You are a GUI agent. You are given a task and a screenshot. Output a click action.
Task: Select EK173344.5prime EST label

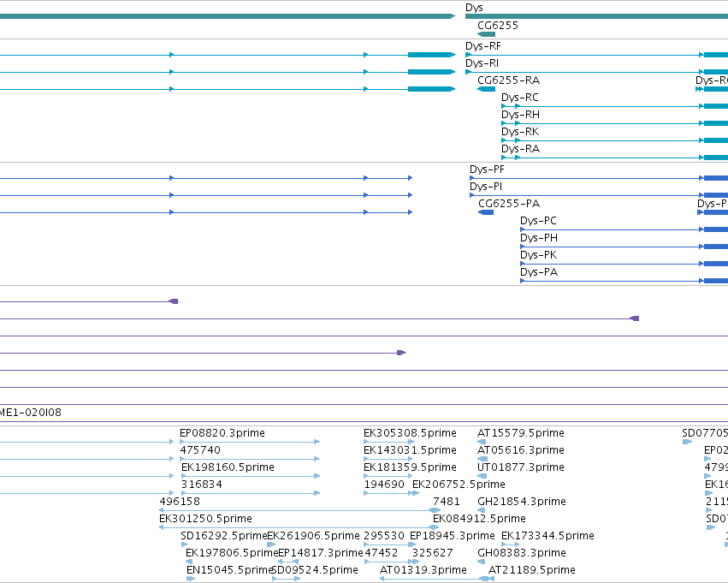pos(547,537)
